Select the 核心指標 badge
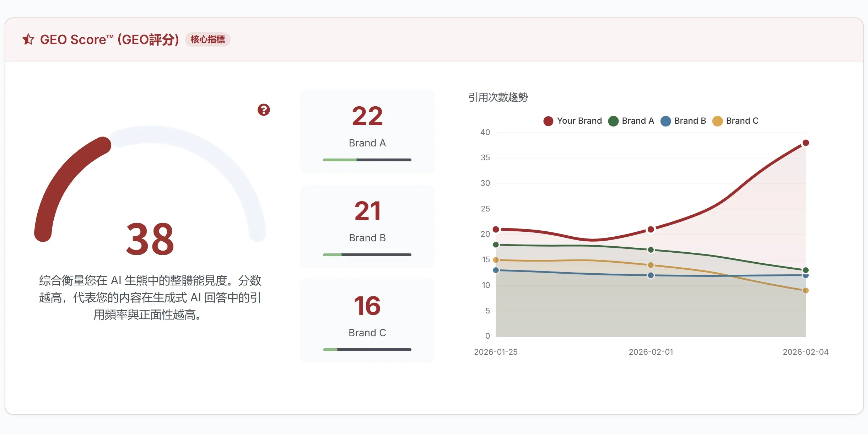Image resolution: width=868 pixels, height=435 pixels. 208,39
